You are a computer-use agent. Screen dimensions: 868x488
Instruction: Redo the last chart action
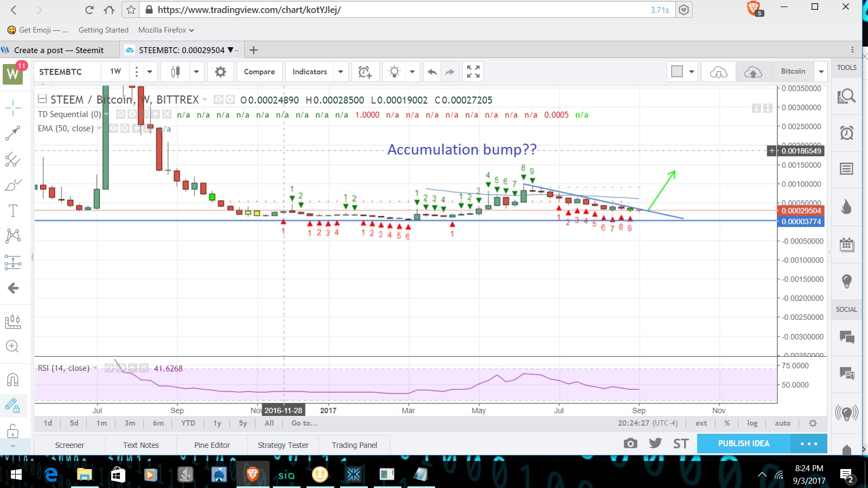(450, 72)
